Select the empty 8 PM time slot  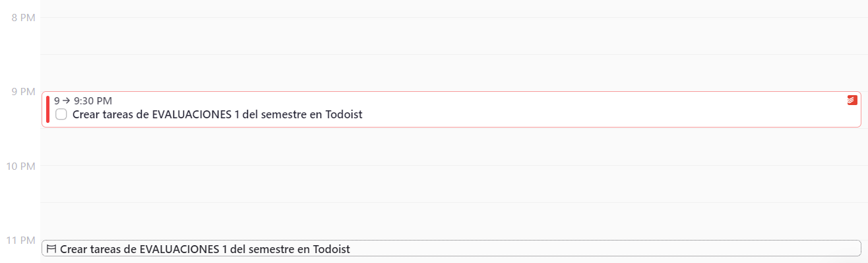click(x=454, y=36)
